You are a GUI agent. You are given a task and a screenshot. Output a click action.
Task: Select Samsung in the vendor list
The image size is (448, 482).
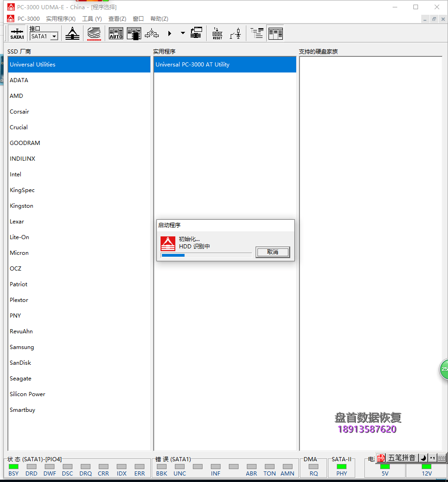coord(79,347)
